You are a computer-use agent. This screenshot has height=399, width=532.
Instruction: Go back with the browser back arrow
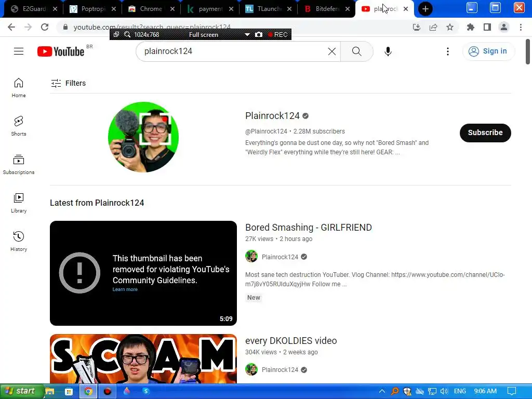coord(11,27)
